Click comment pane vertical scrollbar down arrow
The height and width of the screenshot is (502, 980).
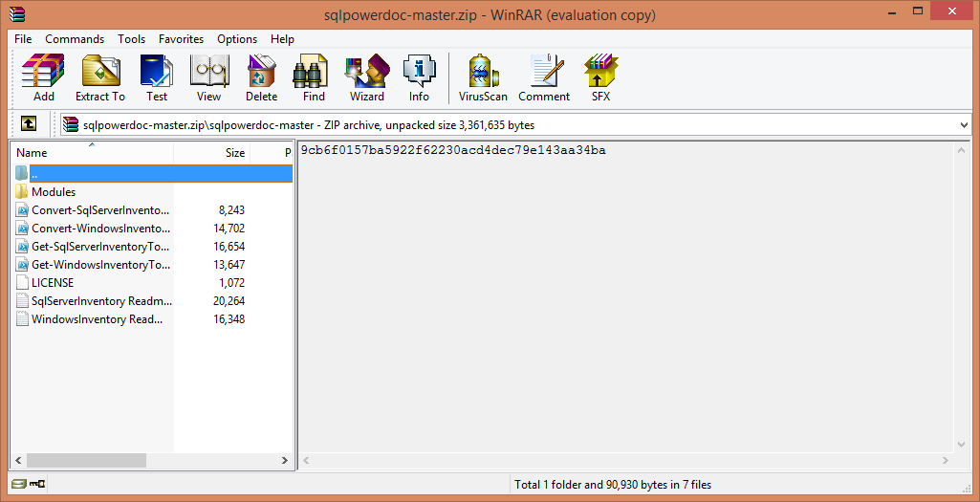(961, 445)
